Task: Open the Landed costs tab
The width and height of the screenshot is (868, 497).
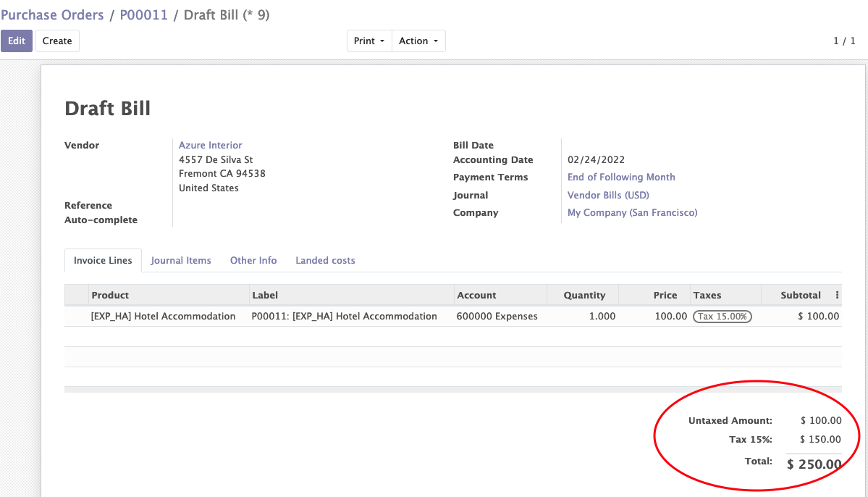Action: click(324, 260)
